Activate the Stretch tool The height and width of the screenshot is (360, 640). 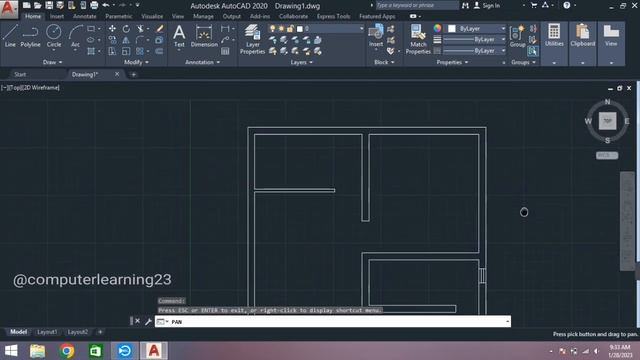click(x=112, y=51)
